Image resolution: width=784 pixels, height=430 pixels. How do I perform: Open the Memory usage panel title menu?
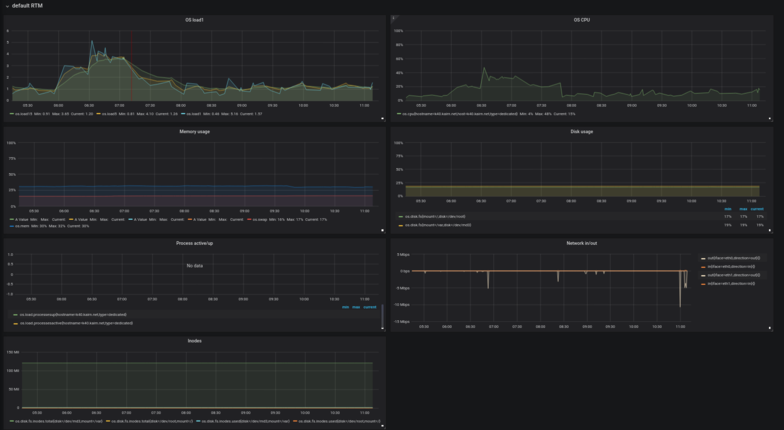194,132
